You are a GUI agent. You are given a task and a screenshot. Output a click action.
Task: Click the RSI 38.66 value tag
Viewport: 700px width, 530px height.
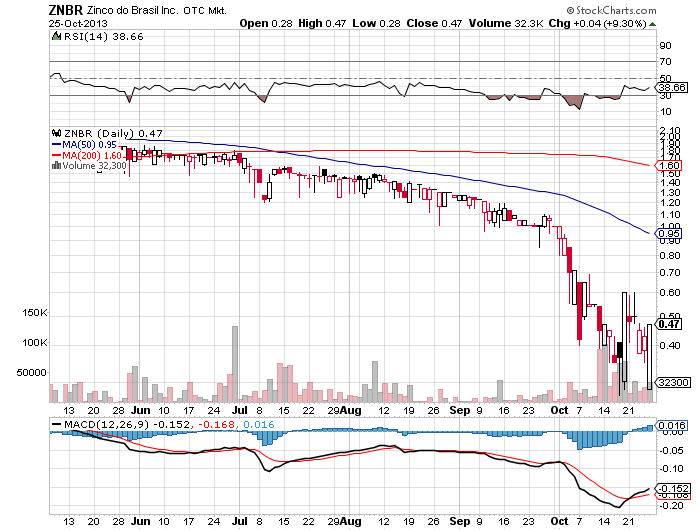coord(671,88)
